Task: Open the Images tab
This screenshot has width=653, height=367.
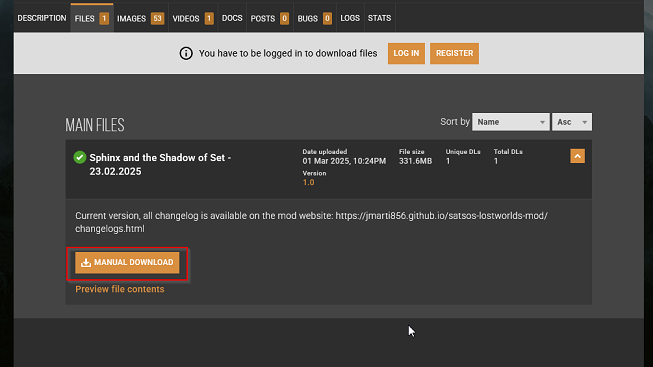Action: 140,18
